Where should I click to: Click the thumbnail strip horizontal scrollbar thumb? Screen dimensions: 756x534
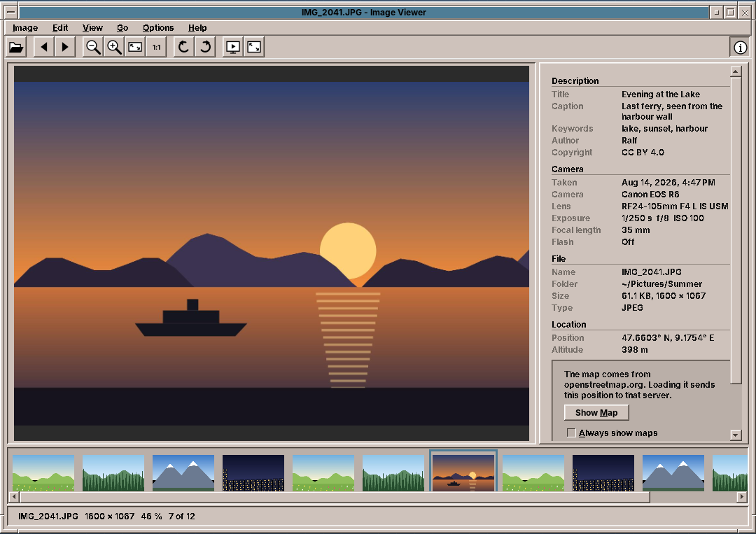click(335, 496)
